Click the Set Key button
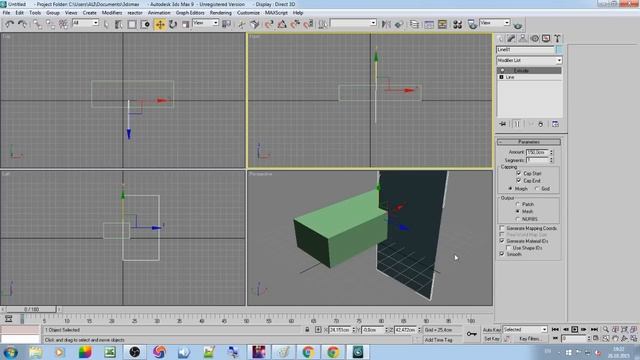The image size is (640, 360). (x=491, y=339)
